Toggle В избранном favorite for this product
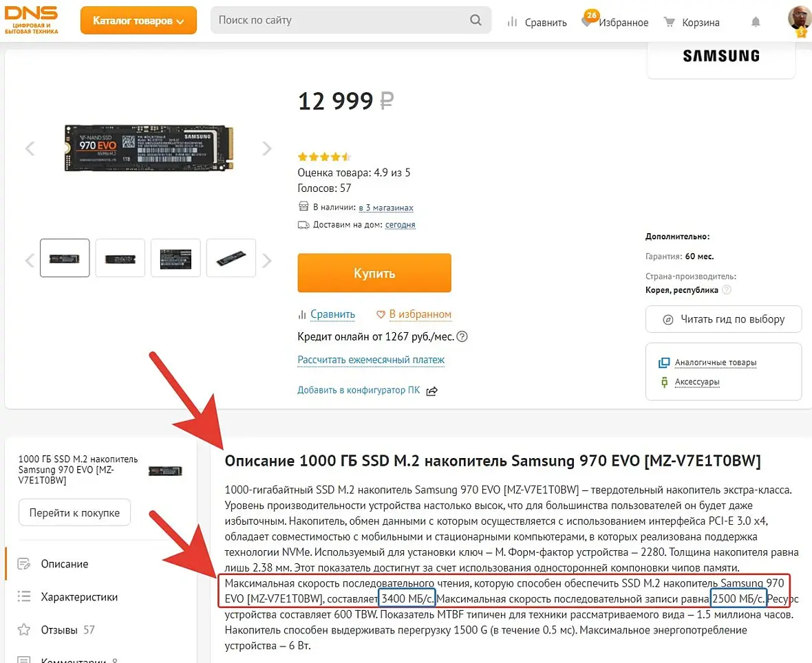This screenshot has width=812, height=663. pos(414,314)
